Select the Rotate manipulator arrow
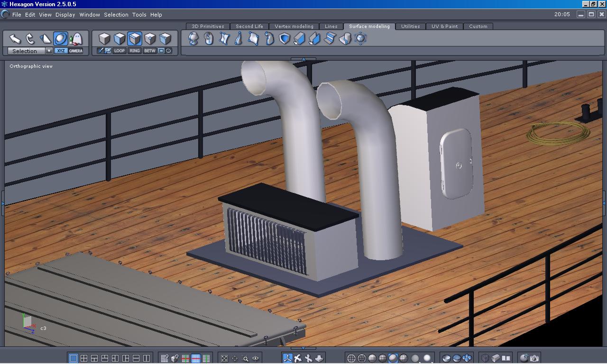Screen dimensions: 607x364 [30, 38]
